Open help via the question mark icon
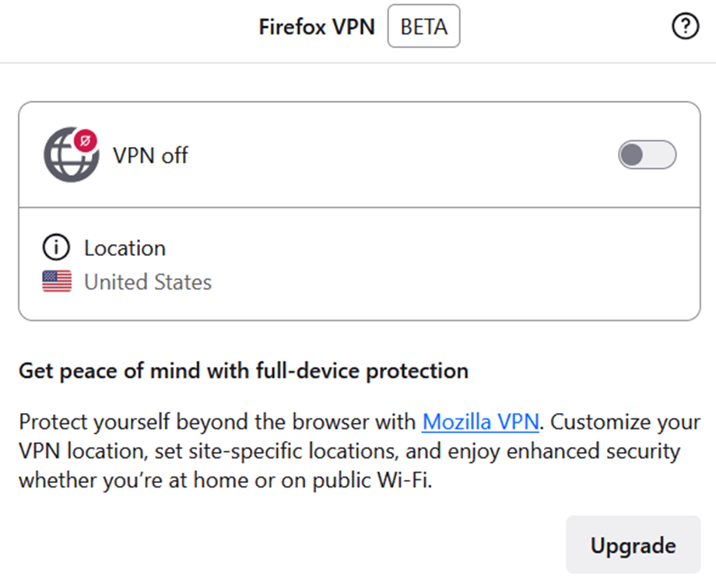Image resolution: width=716 pixels, height=588 pixels. pos(685,28)
